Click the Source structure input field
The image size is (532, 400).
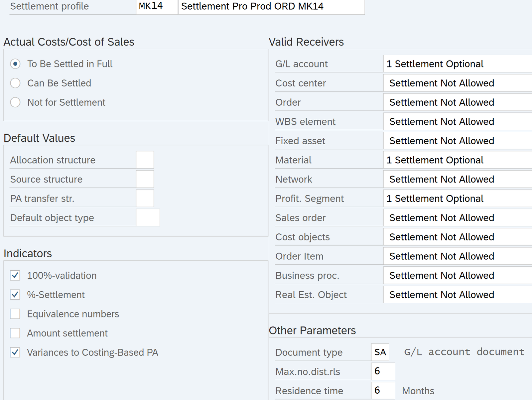pyautogui.click(x=145, y=179)
